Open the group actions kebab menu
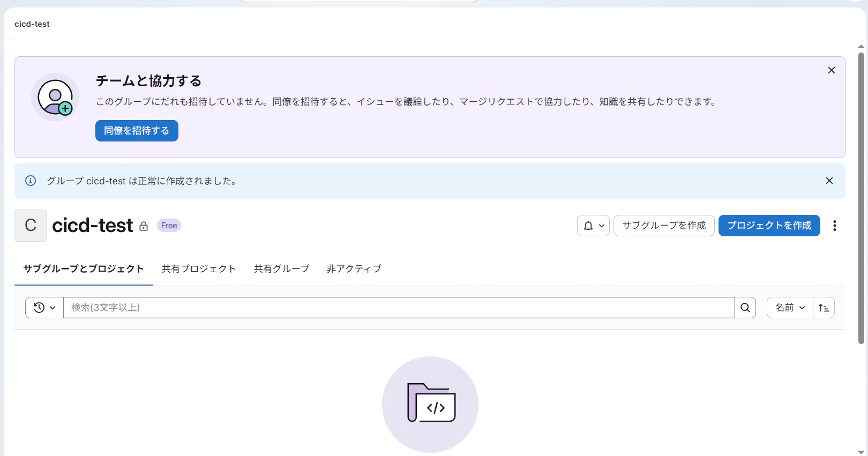 (835, 226)
